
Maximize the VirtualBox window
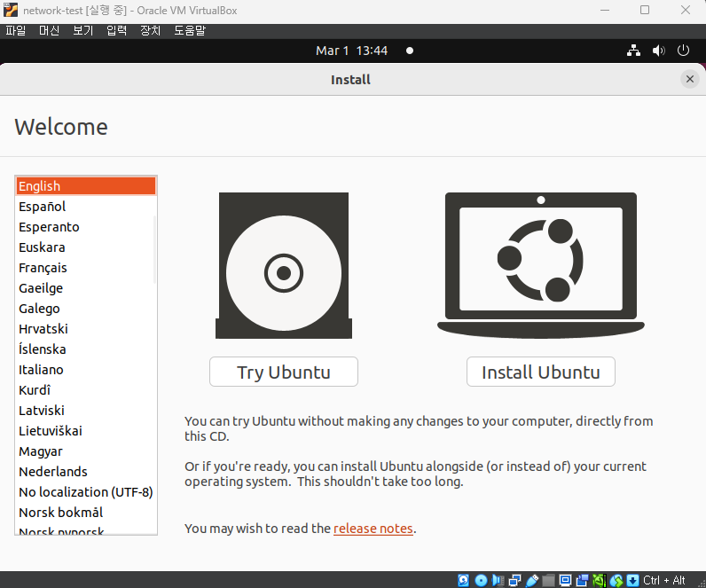click(645, 10)
